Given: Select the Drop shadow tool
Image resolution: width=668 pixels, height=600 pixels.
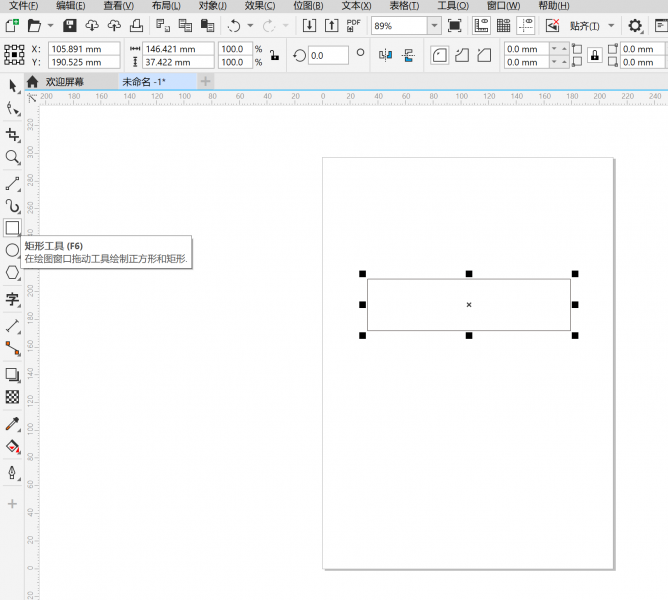Looking at the screenshot, I should [13, 375].
